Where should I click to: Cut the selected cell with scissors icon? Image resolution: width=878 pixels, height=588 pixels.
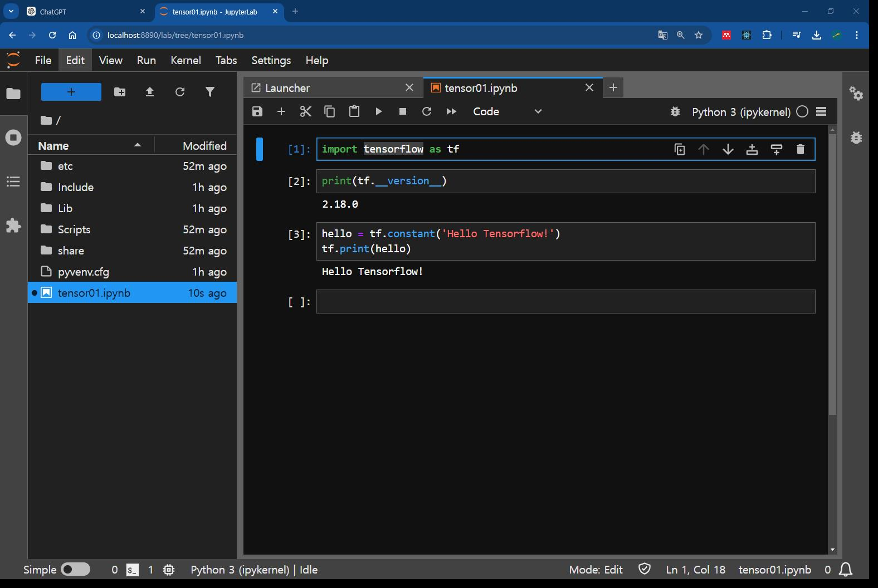(305, 111)
